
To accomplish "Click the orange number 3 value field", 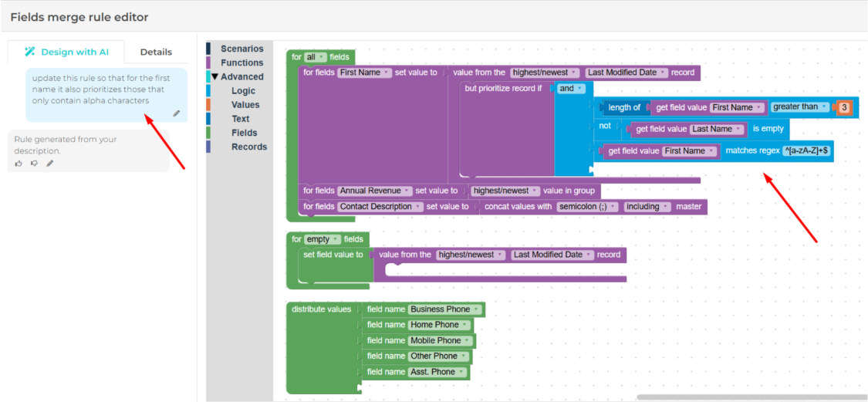I will 843,107.
